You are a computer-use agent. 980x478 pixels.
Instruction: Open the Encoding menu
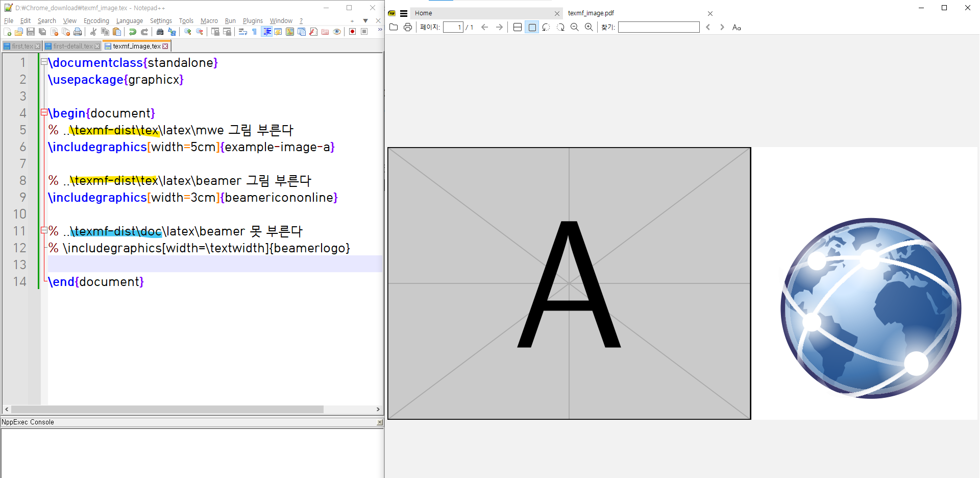point(96,21)
